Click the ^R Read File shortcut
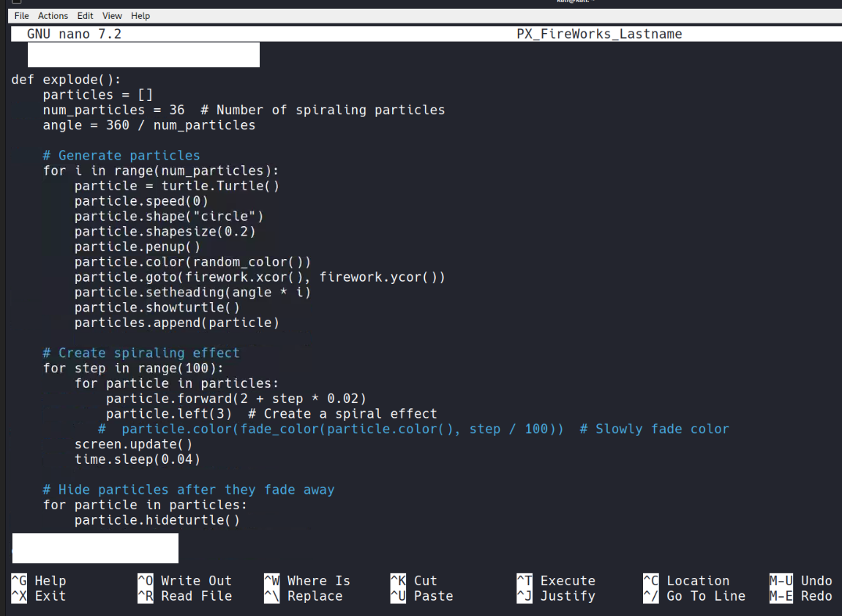 [184, 596]
